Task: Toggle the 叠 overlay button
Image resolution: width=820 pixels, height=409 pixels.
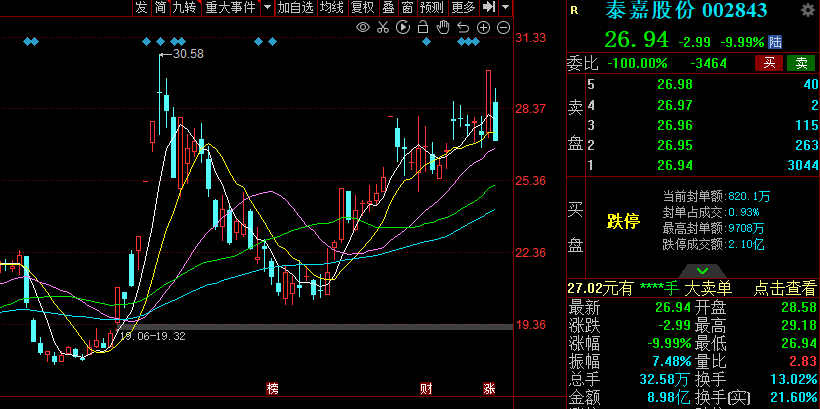Action: tap(388, 7)
